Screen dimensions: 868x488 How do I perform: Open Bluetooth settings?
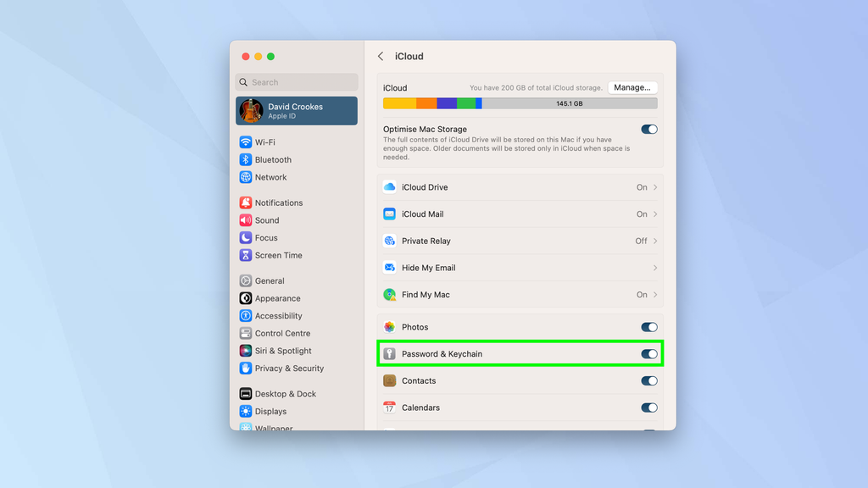pyautogui.click(x=247, y=159)
